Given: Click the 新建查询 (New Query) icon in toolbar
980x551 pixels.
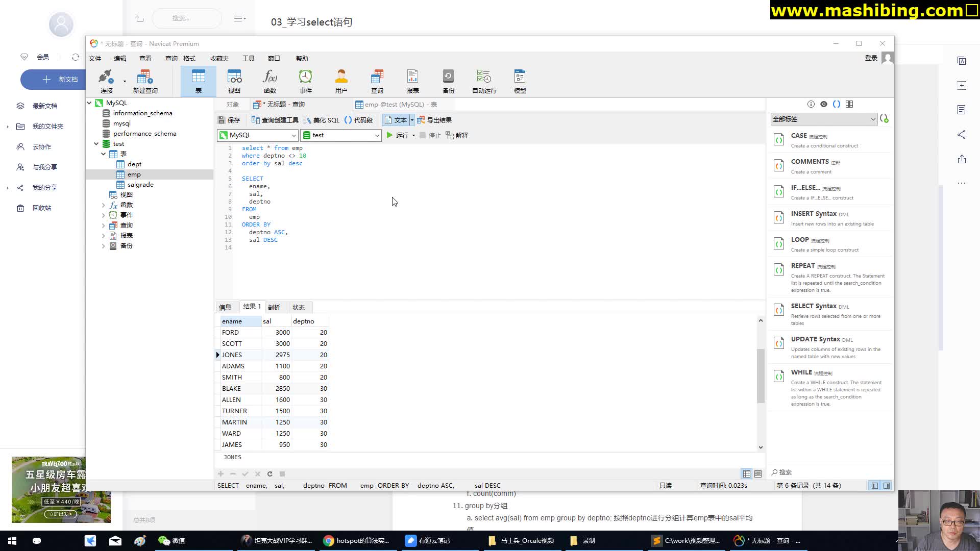Looking at the screenshot, I should click(145, 80).
